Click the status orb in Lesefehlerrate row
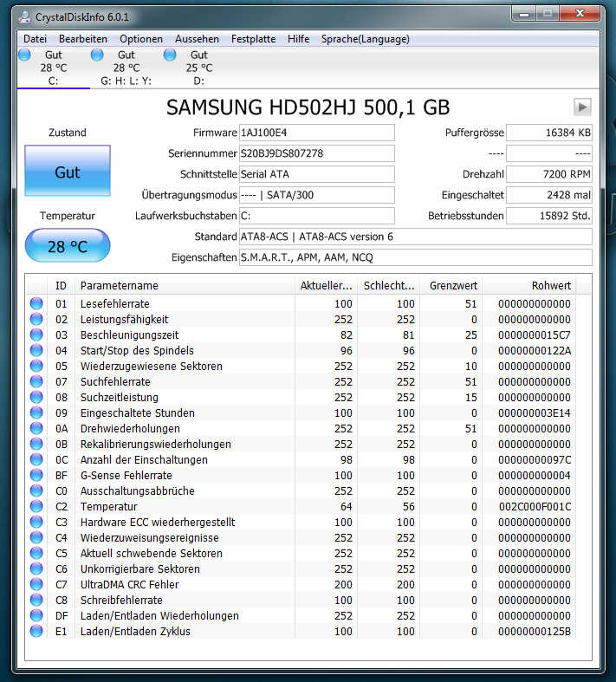 [36, 303]
